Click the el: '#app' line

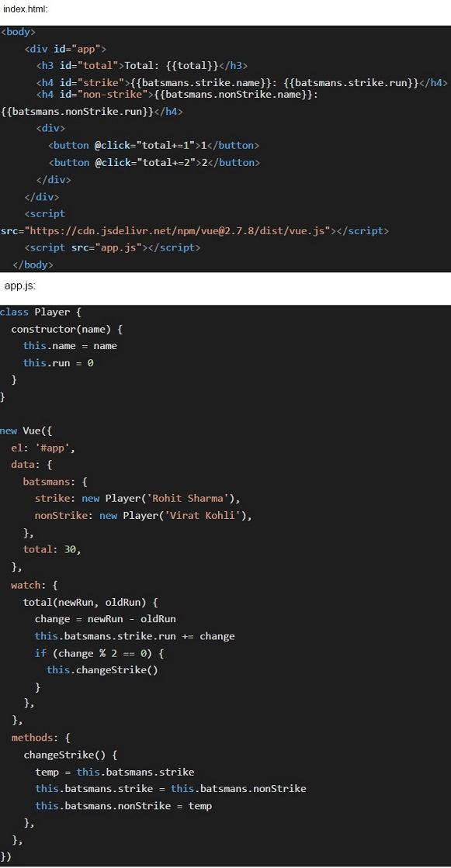coord(43,448)
